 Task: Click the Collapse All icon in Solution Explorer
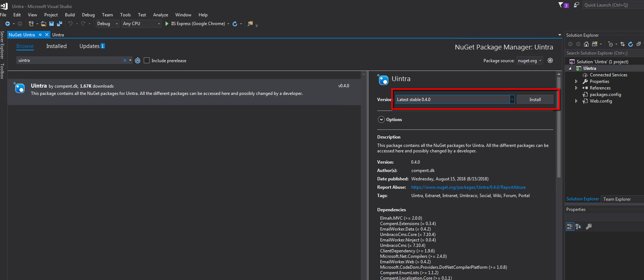[639, 44]
